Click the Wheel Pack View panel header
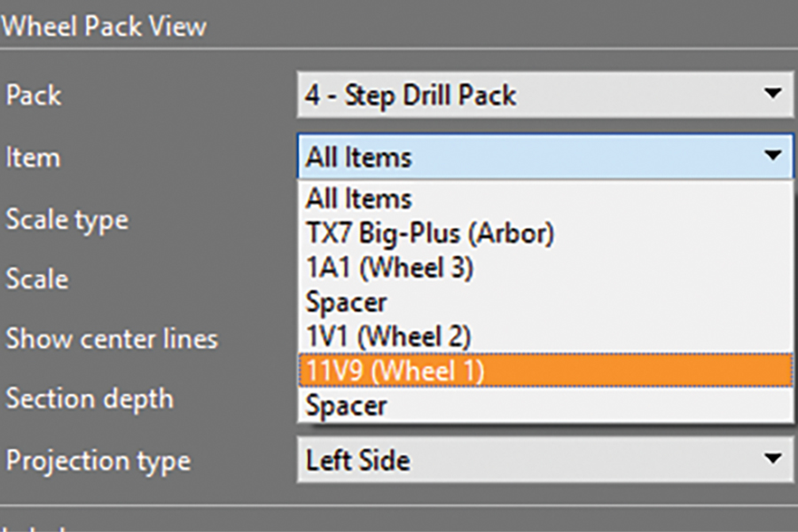The image size is (798, 532). [104, 26]
